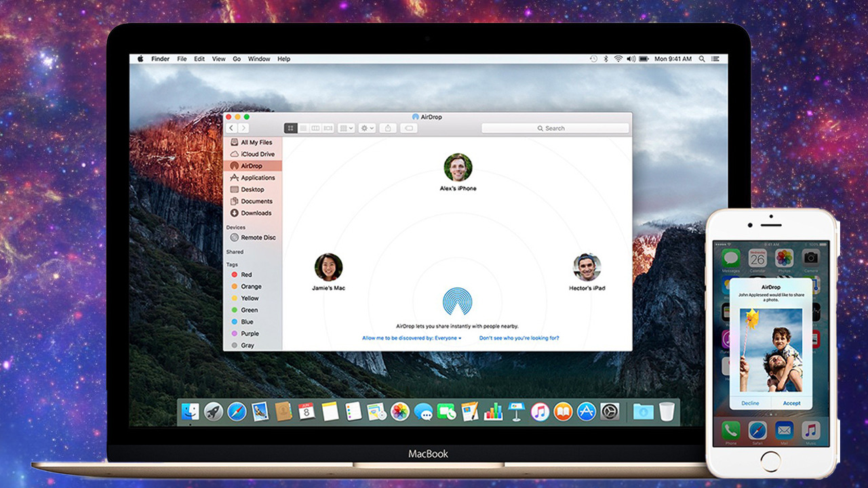868x488 pixels.
Task: Open iBooks from the dock
Action: (563, 411)
